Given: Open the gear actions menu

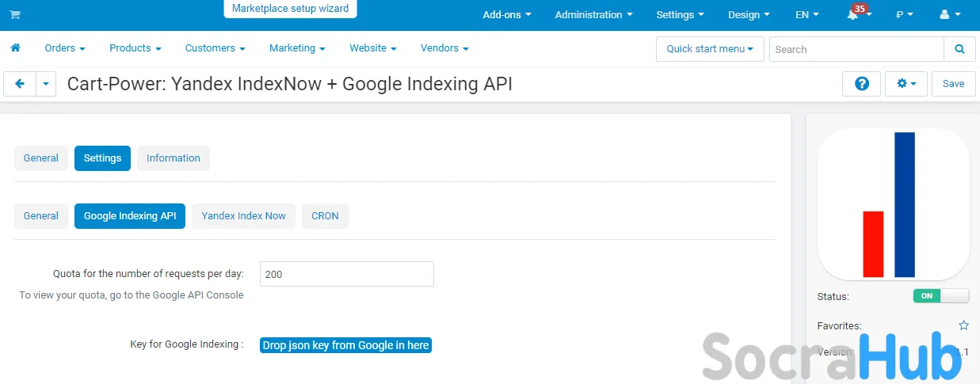Looking at the screenshot, I should click(x=906, y=84).
